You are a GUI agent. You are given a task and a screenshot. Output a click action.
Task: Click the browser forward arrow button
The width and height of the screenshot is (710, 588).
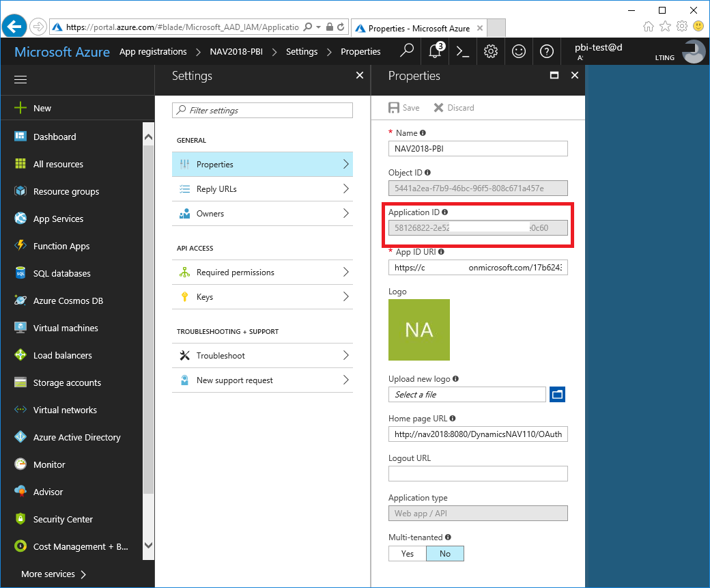pos(38,27)
